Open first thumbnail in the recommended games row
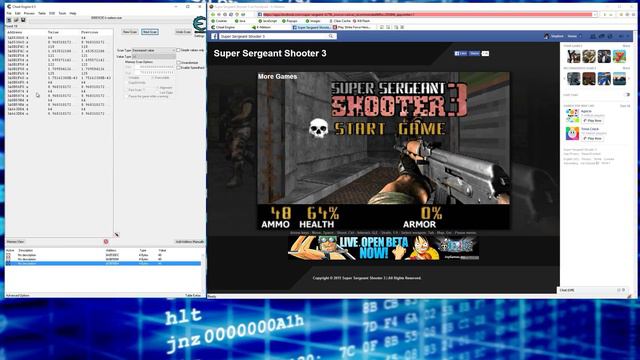Viewport: 640px width, 360px height. click(573, 78)
